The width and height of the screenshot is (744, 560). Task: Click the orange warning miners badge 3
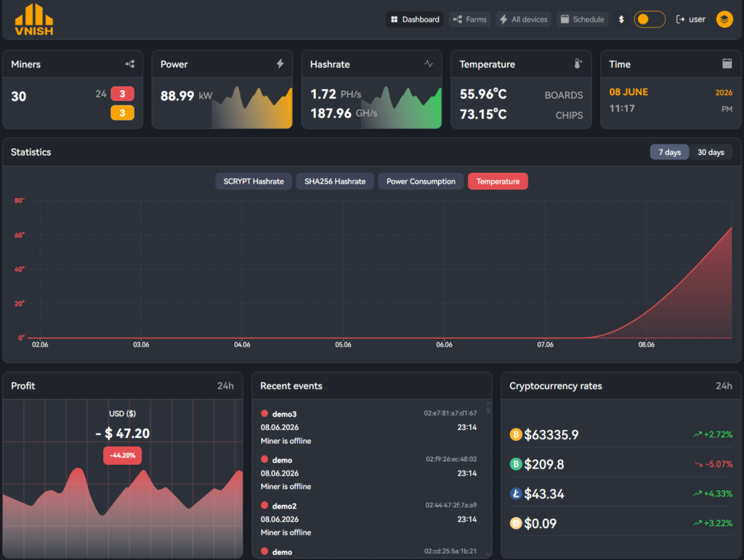point(122,113)
